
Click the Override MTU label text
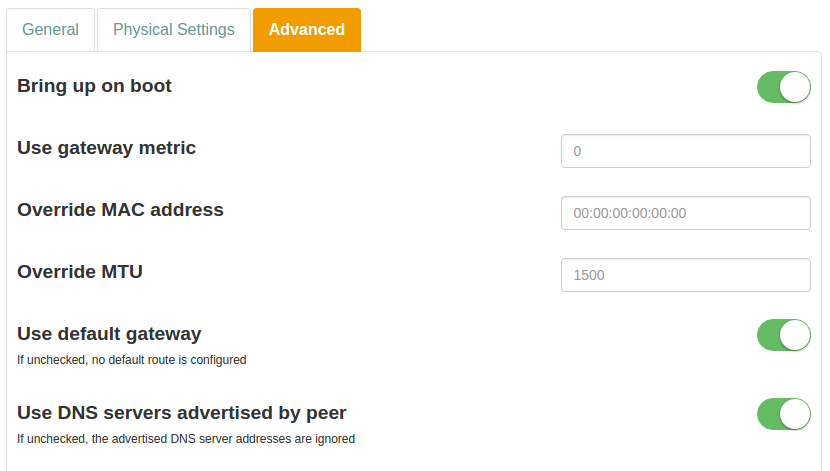click(80, 272)
